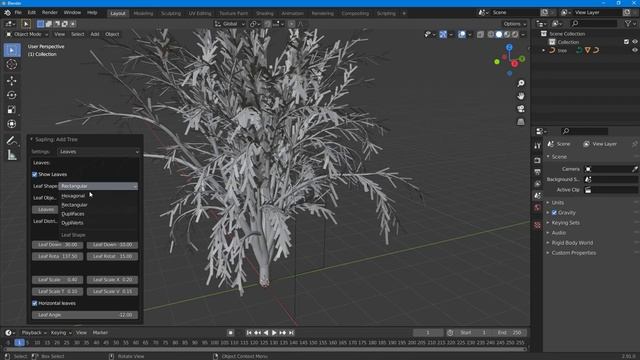640x360 pixels.
Task: Select the Measure tool
Action: click(x=12, y=155)
